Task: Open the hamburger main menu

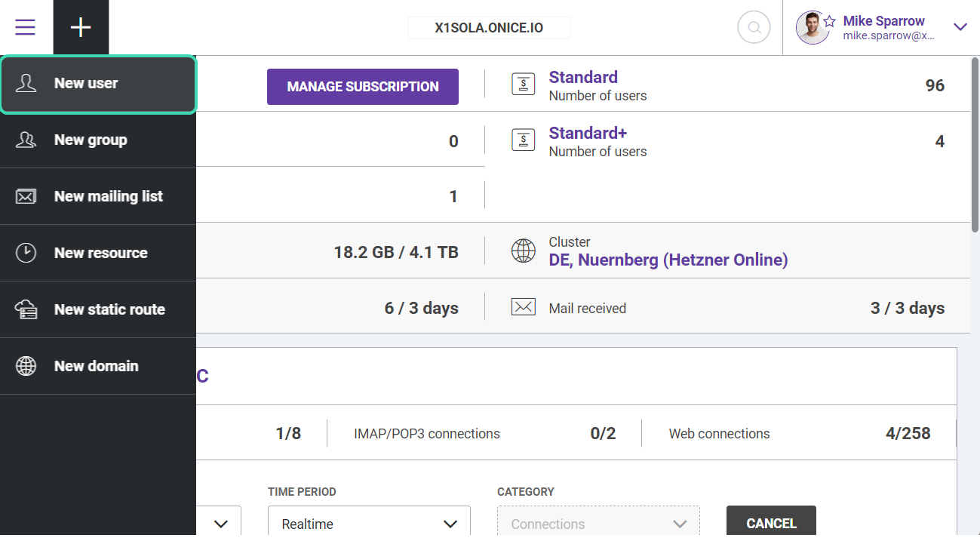Action: [26, 28]
